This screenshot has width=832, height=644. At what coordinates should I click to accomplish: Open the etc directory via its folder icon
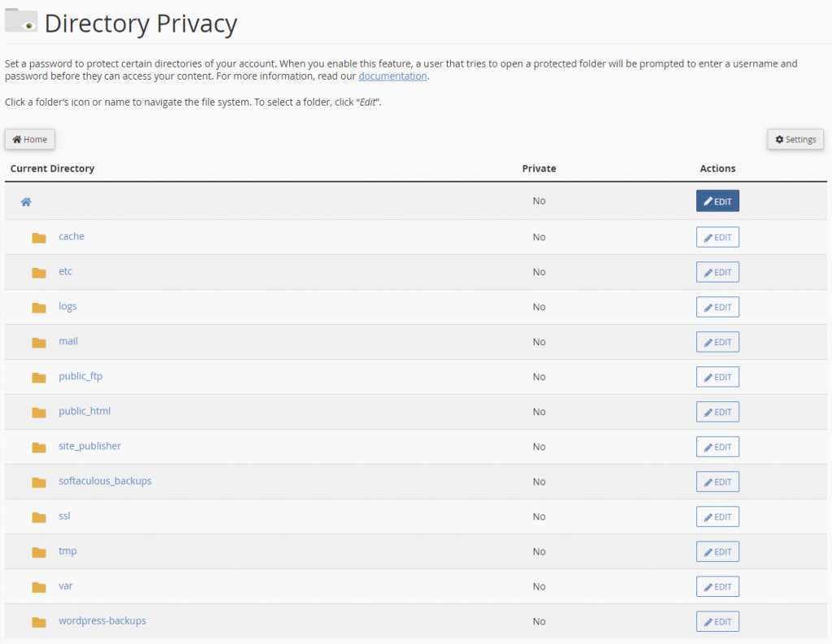click(x=39, y=271)
